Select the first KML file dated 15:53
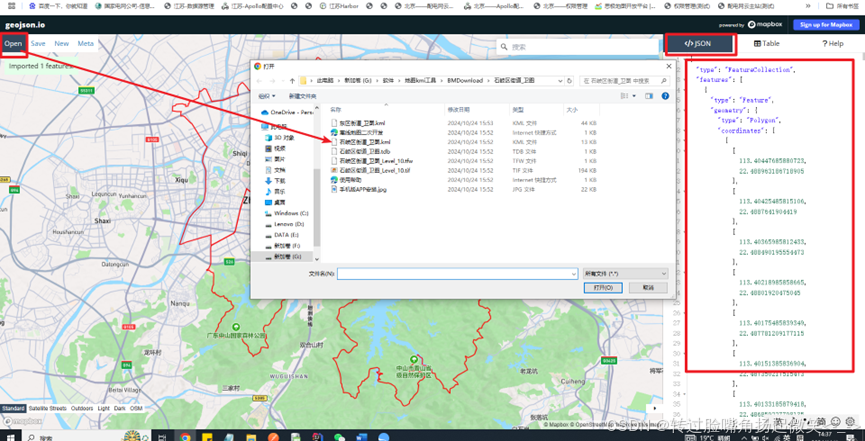This screenshot has width=865, height=441. (361, 123)
